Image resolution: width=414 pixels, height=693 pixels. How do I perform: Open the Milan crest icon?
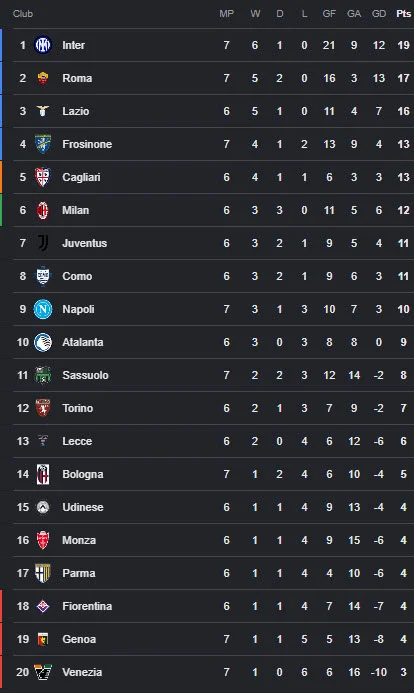(43, 210)
